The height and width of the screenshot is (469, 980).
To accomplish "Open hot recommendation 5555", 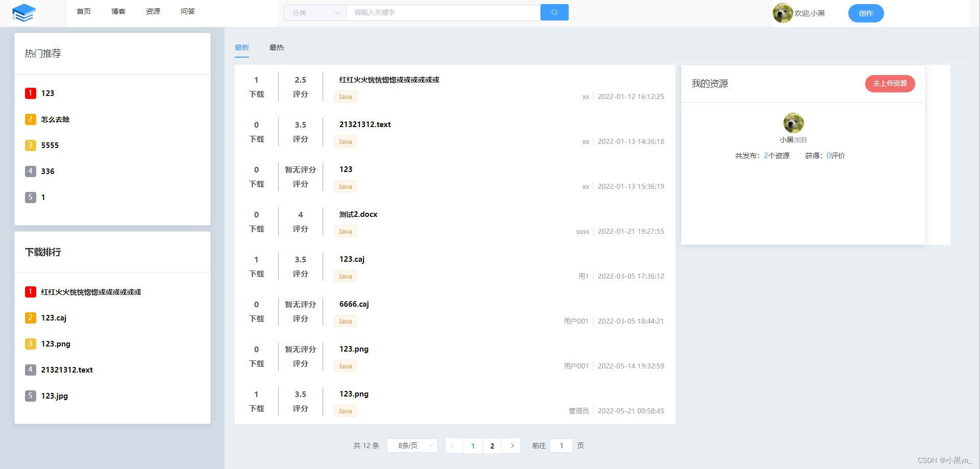I will point(50,145).
